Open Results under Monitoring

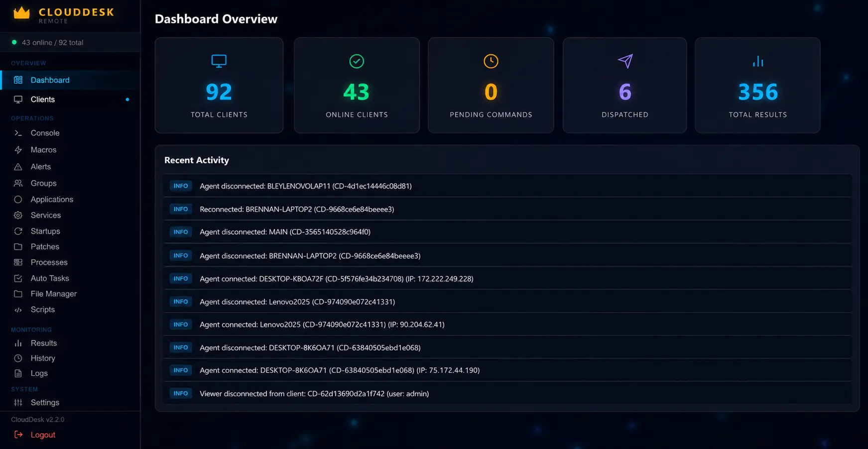point(70,343)
